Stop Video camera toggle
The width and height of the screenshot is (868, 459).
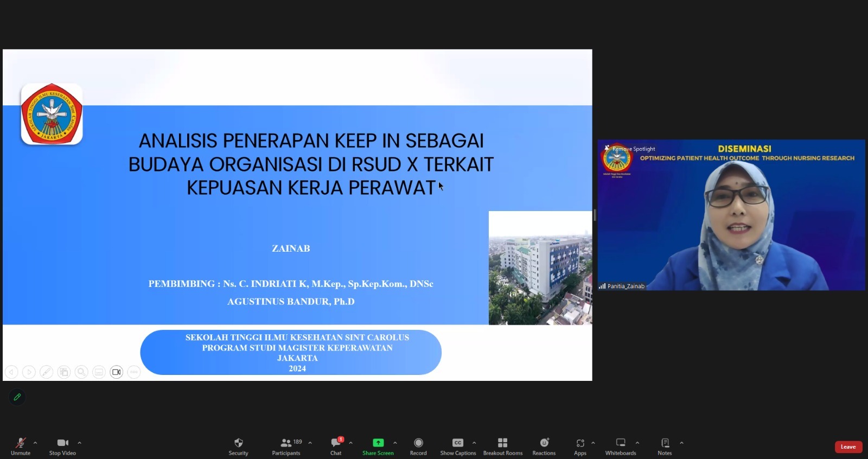pyautogui.click(x=62, y=447)
